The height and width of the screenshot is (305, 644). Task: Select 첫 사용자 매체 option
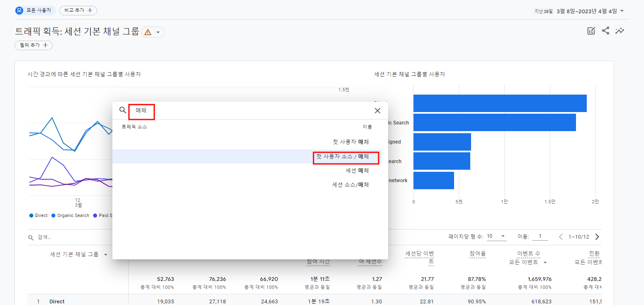[247, 142]
